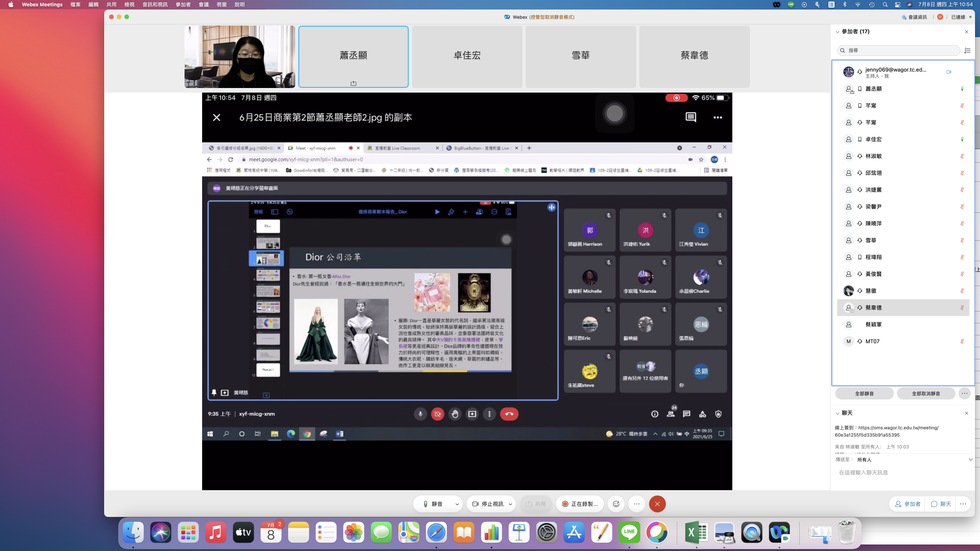Collapse the 參加者 (17) panel section

(x=837, y=32)
